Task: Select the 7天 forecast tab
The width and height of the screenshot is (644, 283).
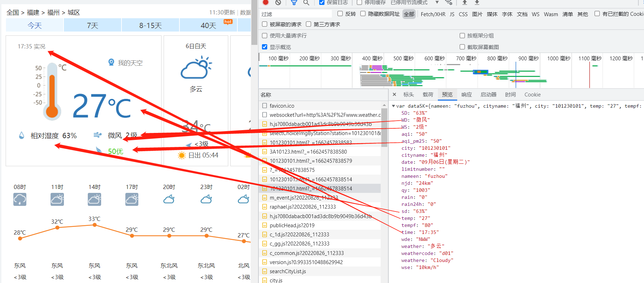Action: [x=93, y=26]
